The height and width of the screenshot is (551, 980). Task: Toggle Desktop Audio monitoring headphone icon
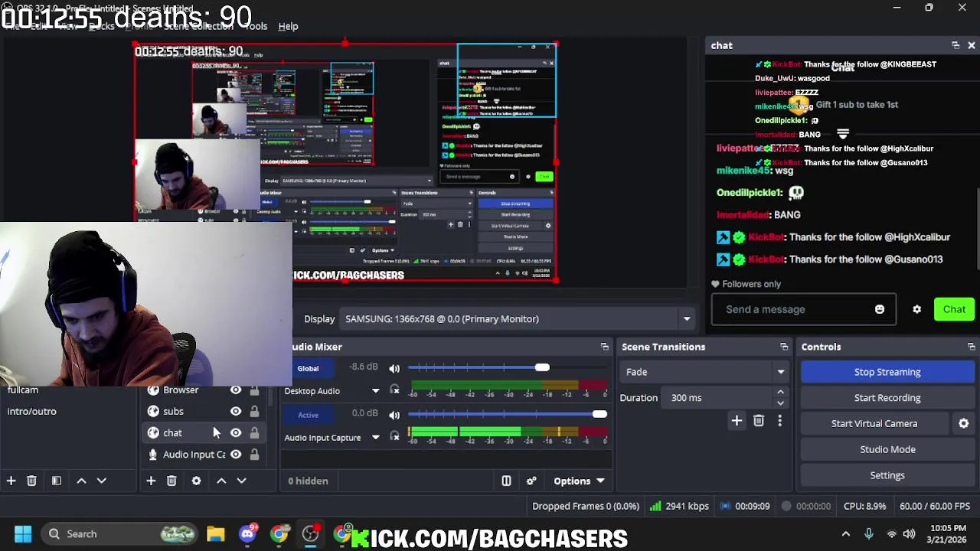coord(394,390)
